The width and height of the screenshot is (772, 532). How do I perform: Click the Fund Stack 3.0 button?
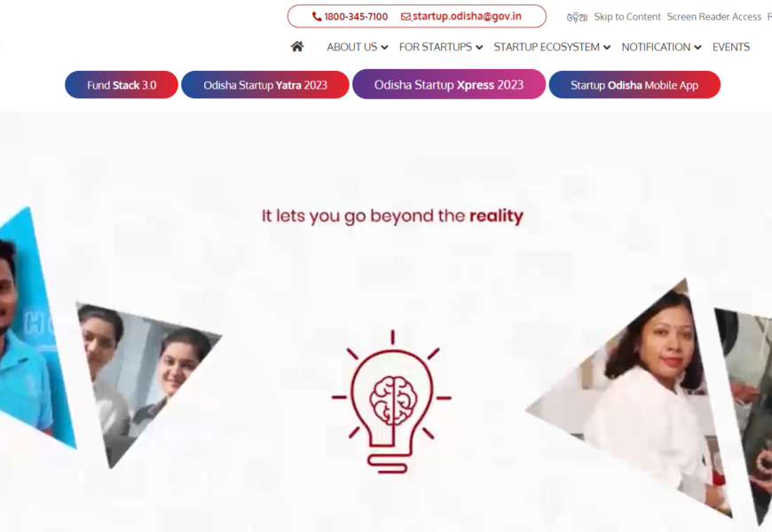pyautogui.click(x=122, y=84)
